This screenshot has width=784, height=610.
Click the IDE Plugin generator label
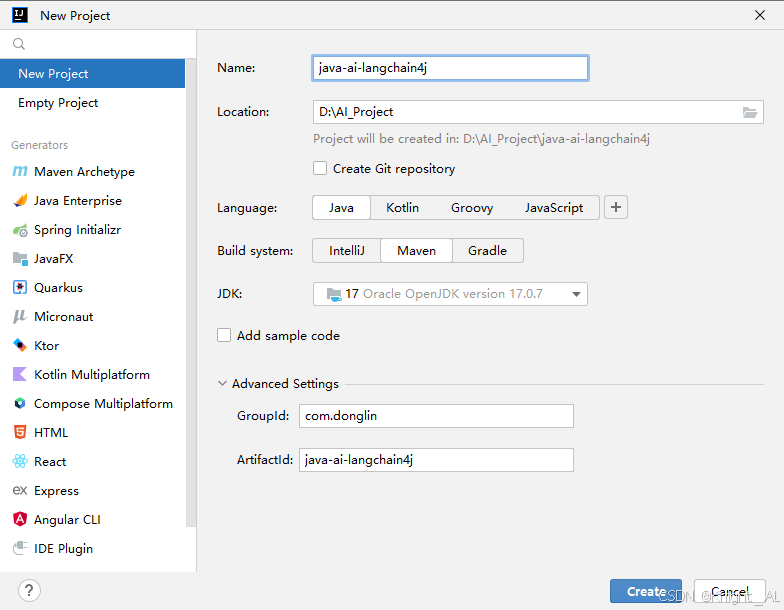click(64, 548)
